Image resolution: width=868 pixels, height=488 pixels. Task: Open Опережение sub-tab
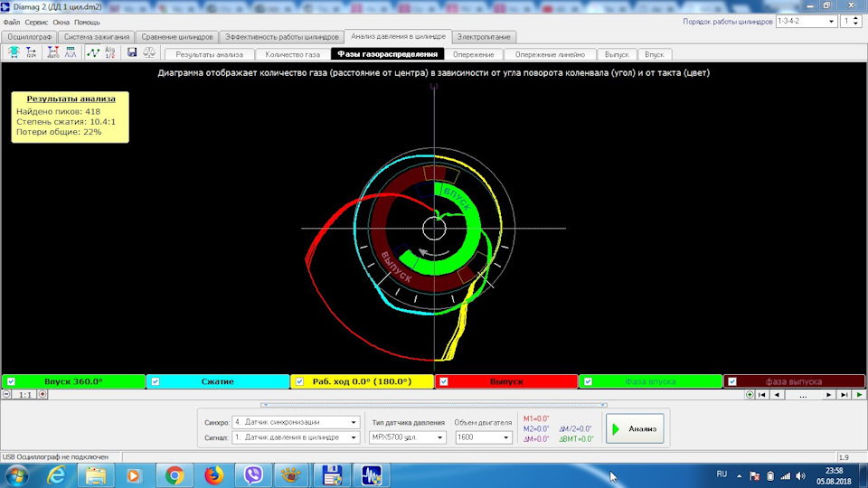(x=473, y=54)
